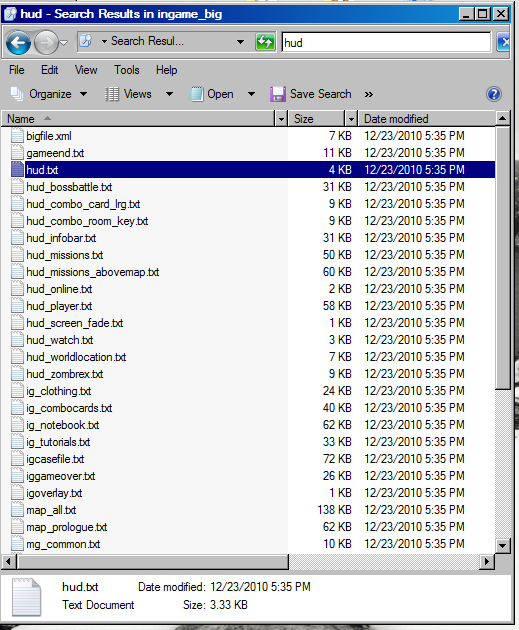Click the clear search X button
This screenshot has width=519, height=630.
[x=504, y=42]
